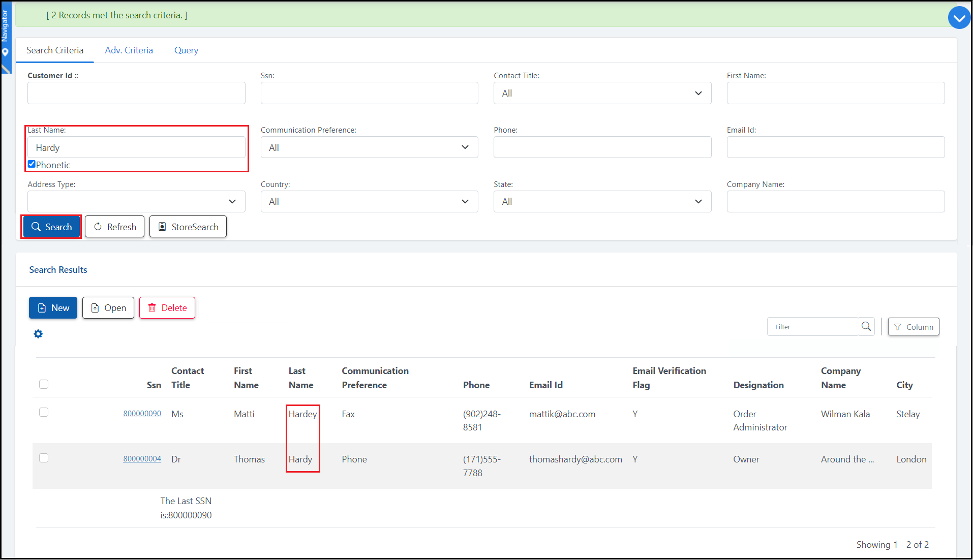
Task: Click the Wilman Kala company cell
Action: (x=845, y=414)
